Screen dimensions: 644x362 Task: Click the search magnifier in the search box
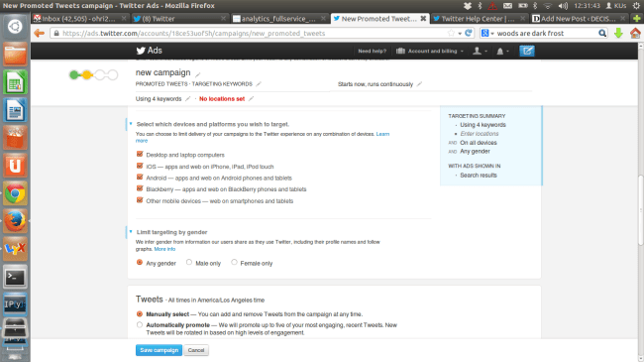coord(602,33)
